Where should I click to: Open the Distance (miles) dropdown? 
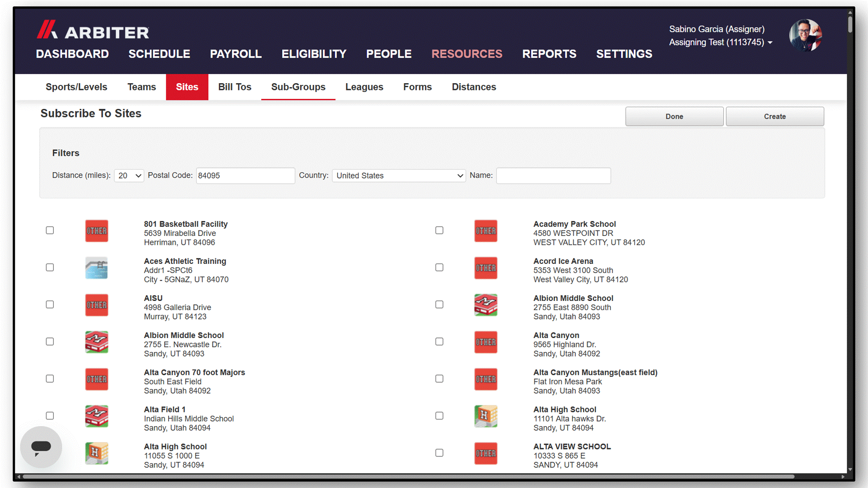[129, 175]
